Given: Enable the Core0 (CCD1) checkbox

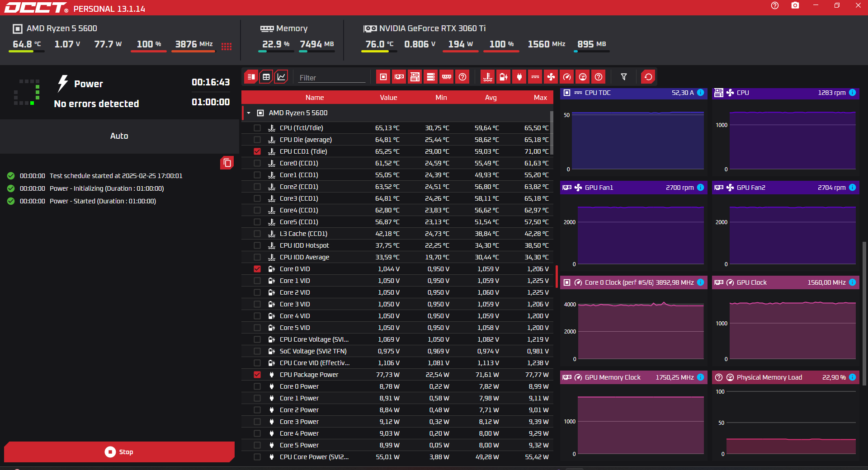Looking at the screenshot, I should 257,163.
